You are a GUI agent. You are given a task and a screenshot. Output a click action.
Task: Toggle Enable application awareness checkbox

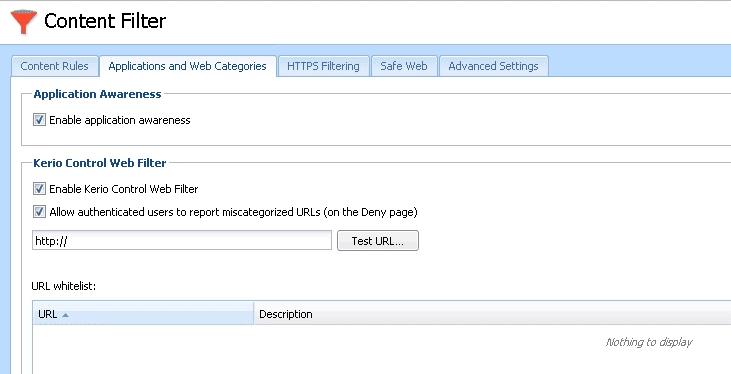[39, 120]
